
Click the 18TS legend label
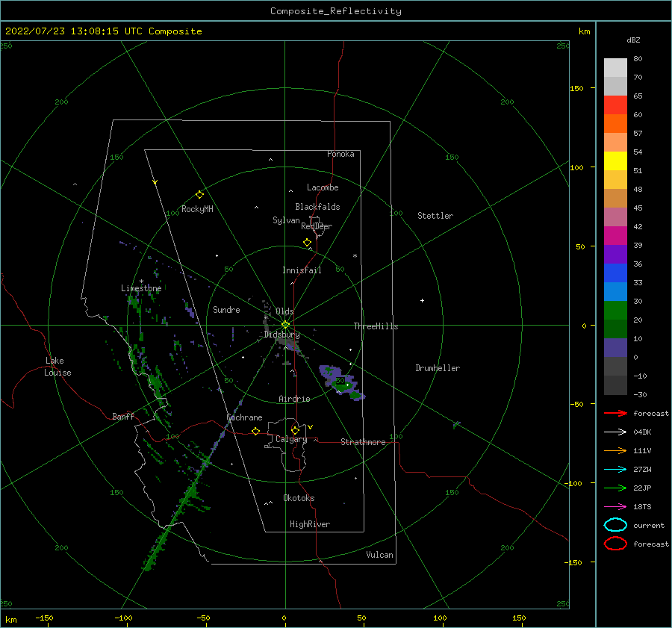642,507
